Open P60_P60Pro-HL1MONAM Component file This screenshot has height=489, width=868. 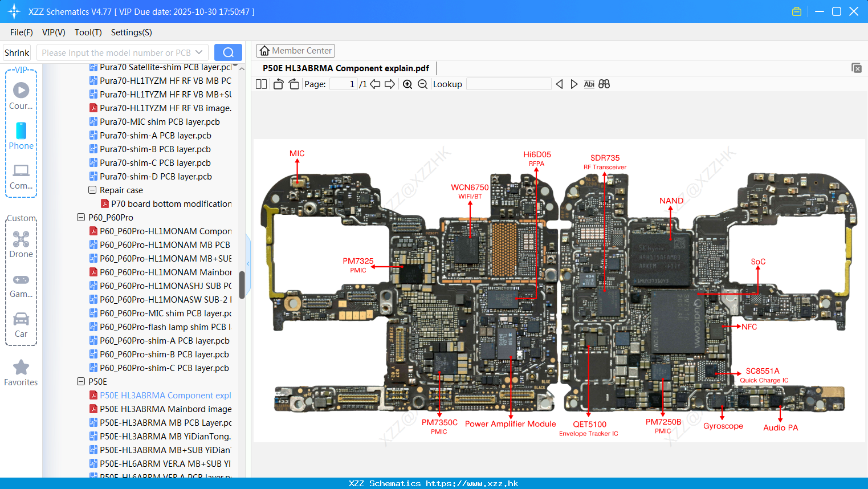click(160, 231)
